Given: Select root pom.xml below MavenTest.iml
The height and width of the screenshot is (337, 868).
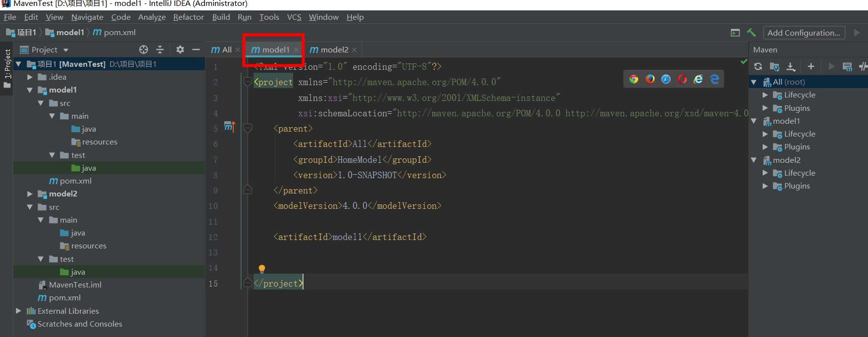Looking at the screenshot, I should 59,298.
